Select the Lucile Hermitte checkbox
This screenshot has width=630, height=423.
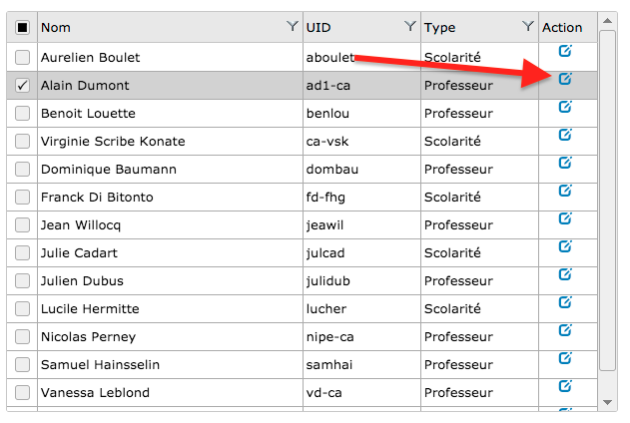coord(22,309)
